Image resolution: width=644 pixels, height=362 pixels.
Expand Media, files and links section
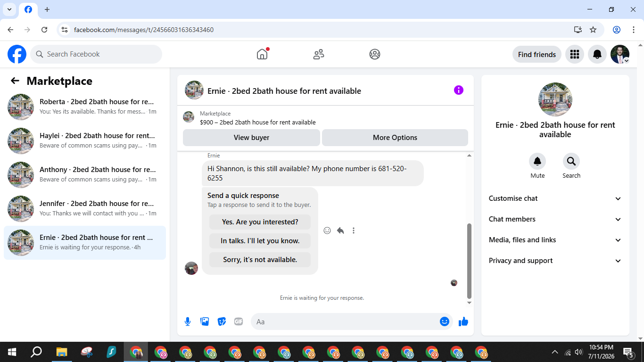[x=555, y=240]
